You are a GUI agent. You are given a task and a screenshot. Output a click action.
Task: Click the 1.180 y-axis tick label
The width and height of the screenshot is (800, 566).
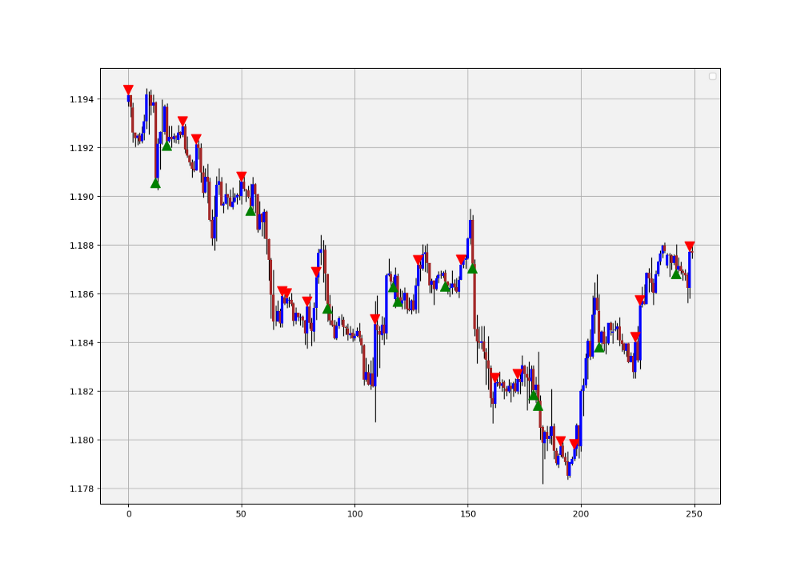tap(82, 440)
